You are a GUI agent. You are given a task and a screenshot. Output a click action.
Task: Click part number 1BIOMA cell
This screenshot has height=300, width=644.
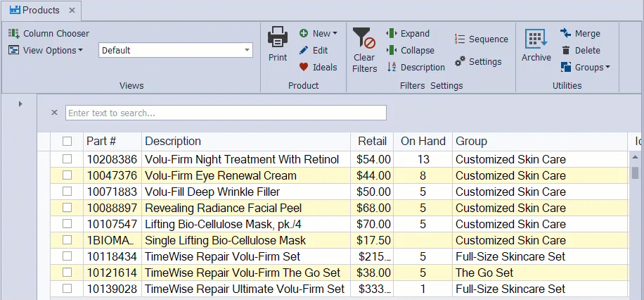112,240
